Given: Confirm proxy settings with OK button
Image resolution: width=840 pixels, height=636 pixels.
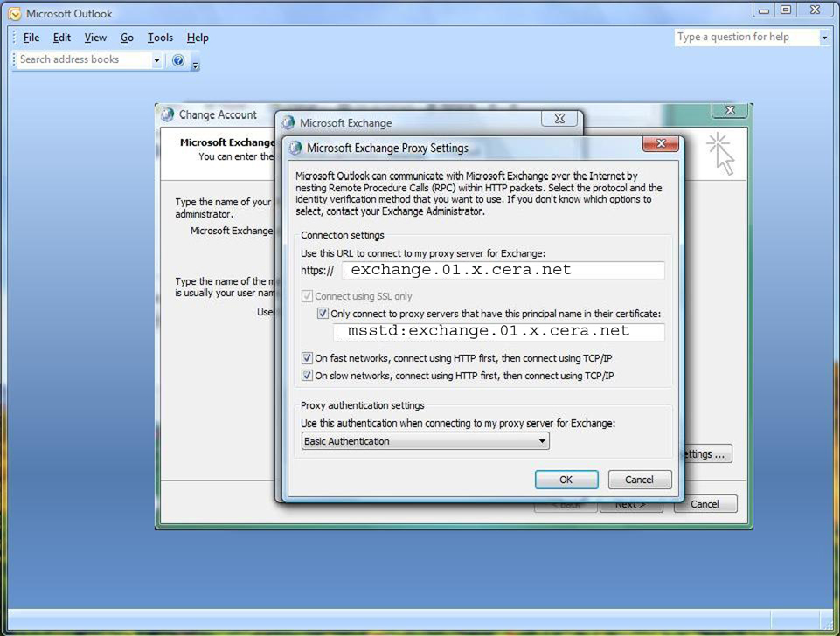Looking at the screenshot, I should pos(566,480).
